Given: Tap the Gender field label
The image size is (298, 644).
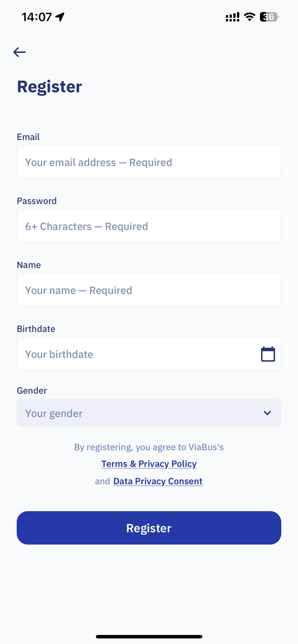Looking at the screenshot, I should (32, 390).
